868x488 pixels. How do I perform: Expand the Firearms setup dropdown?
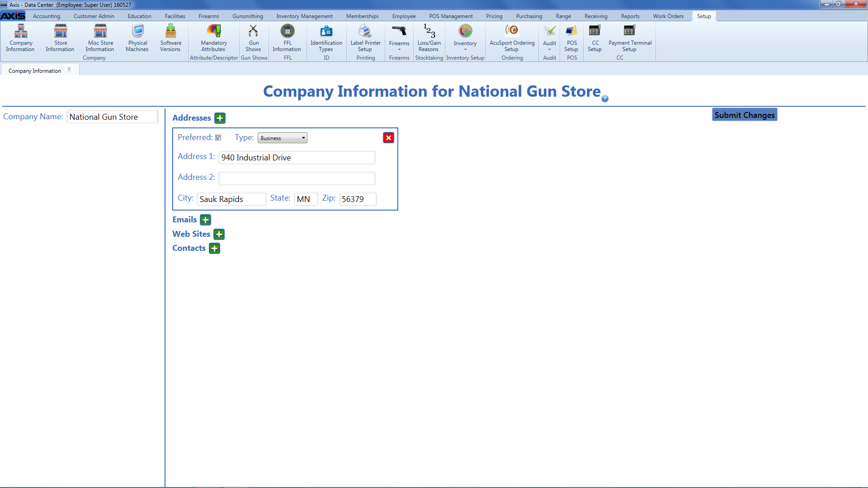[399, 38]
